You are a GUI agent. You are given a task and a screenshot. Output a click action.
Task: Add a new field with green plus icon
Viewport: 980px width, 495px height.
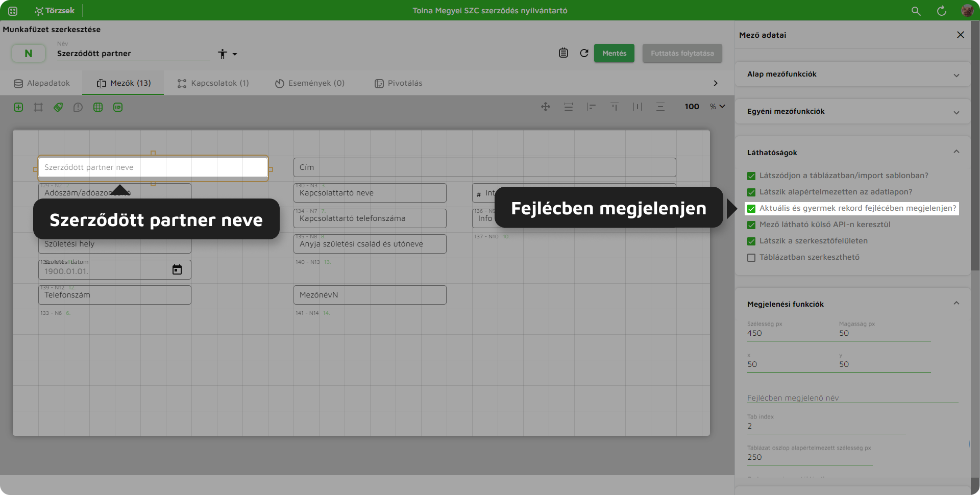click(x=18, y=107)
